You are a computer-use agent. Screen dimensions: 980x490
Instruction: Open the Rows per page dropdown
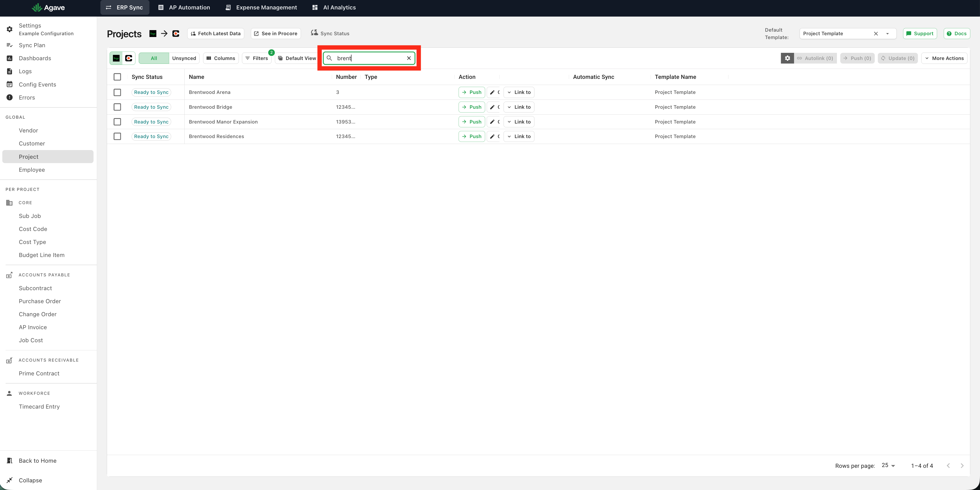(x=888, y=465)
